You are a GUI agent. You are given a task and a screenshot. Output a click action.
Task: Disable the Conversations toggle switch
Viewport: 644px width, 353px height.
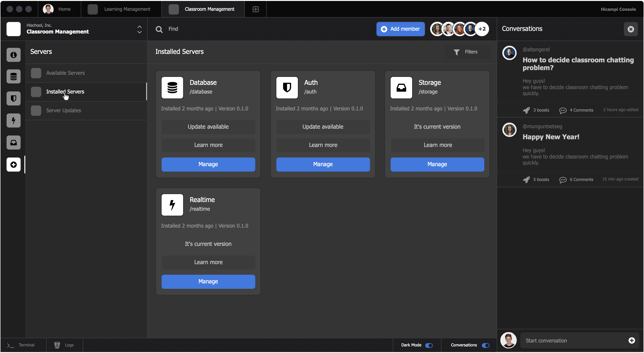click(x=485, y=345)
